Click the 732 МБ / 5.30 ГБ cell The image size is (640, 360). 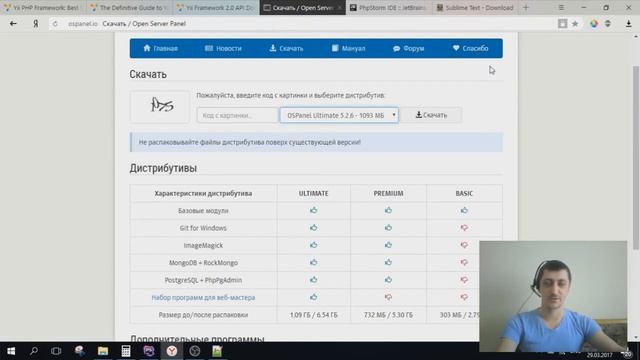pyautogui.click(x=388, y=315)
